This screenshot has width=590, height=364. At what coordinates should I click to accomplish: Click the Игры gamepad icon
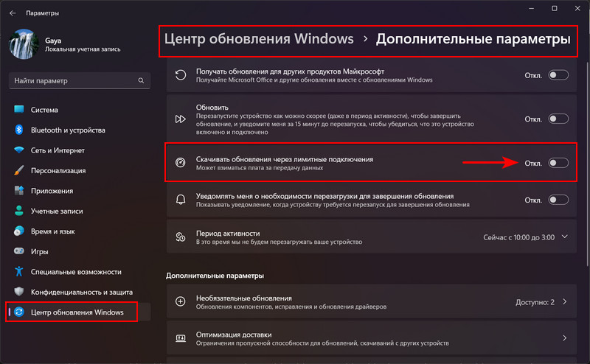(19, 251)
